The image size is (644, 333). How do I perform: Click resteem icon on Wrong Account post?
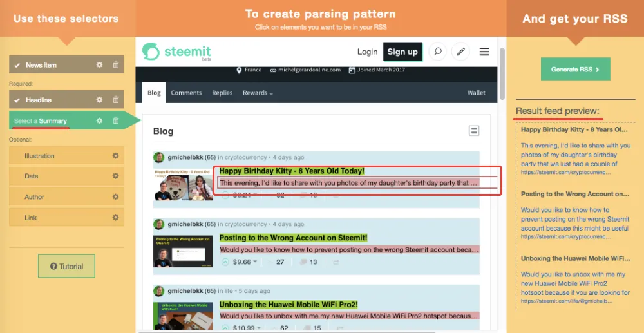click(336, 262)
